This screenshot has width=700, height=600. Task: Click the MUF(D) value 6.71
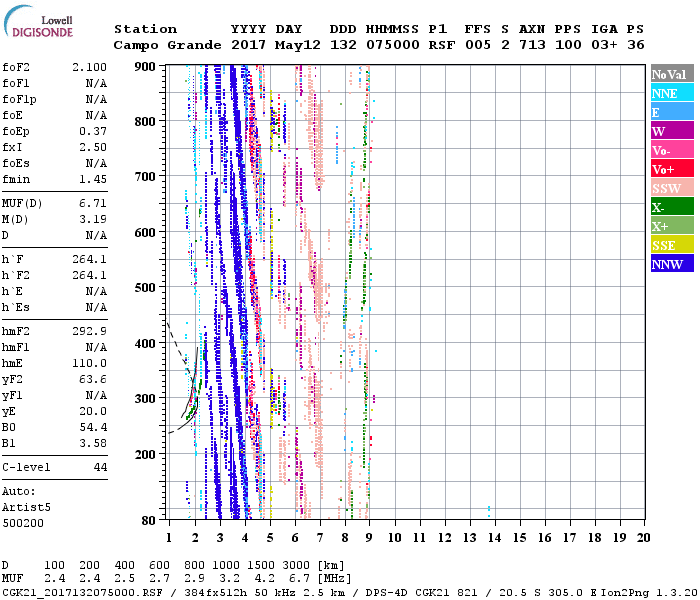tap(93, 203)
